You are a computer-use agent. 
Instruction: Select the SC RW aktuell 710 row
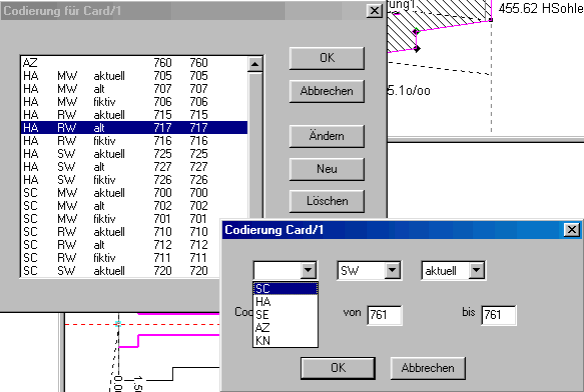[121, 232]
